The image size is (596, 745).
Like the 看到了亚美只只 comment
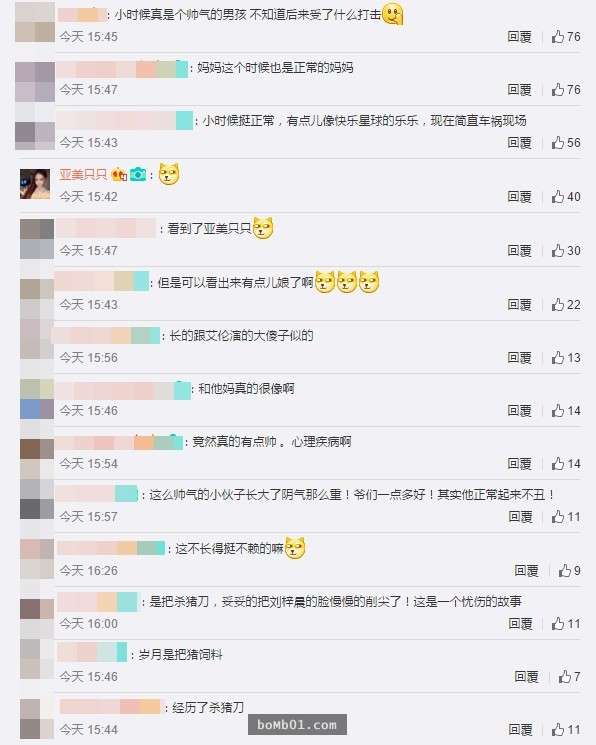[566, 250]
